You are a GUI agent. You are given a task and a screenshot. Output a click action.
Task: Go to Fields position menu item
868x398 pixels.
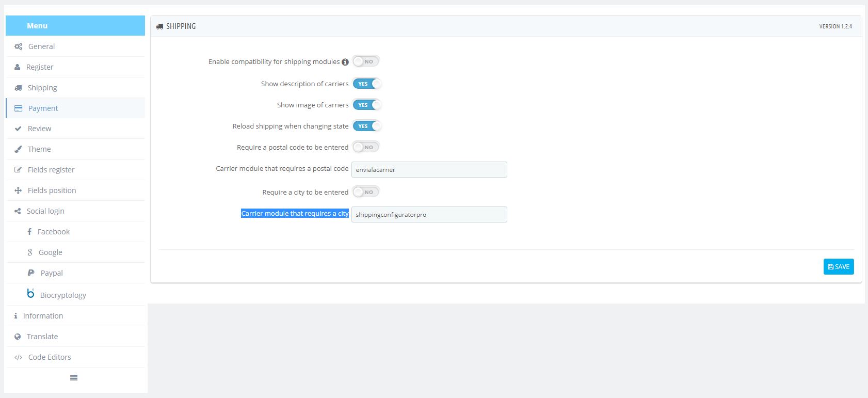click(52, 190)
